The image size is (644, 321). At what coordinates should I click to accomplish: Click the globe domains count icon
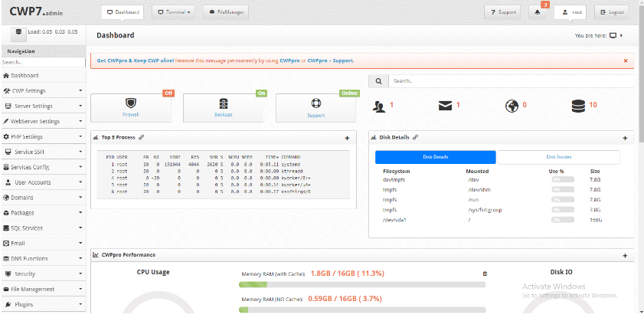(x=512, y=106)
